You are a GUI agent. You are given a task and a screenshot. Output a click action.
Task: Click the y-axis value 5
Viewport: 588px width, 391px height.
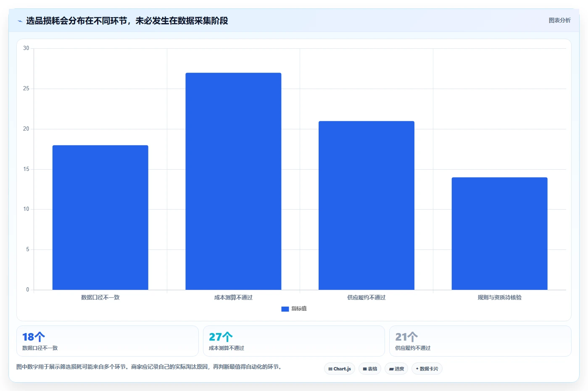tap(28, 249)
